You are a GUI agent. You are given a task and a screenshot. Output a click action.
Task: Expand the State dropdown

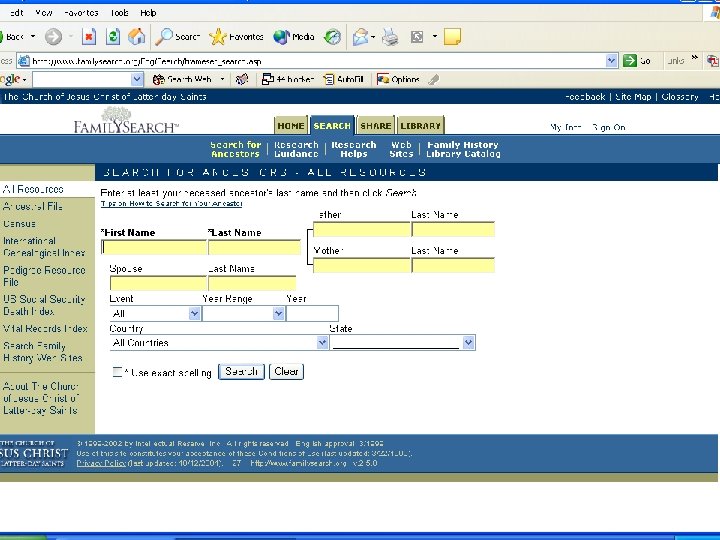click(468, 343)
